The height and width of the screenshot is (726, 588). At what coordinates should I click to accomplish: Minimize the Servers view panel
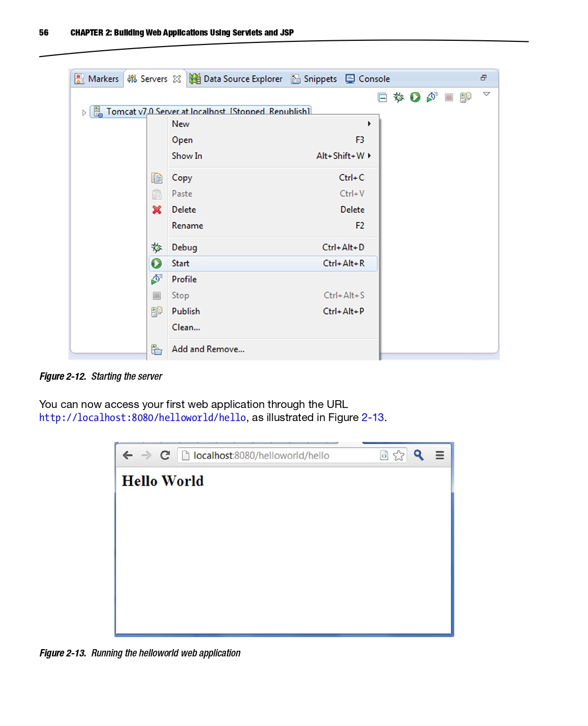click(x=483, y=78)
